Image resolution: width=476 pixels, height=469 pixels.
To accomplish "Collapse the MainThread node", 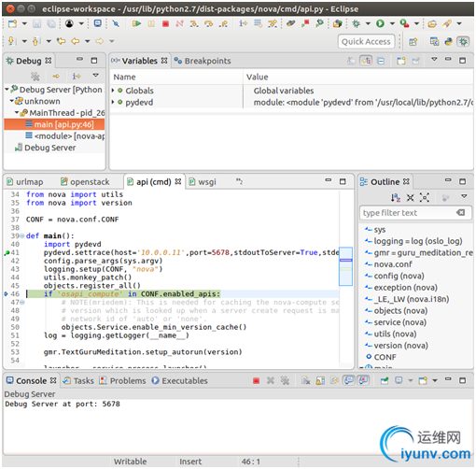I will (x=17, y=112).
